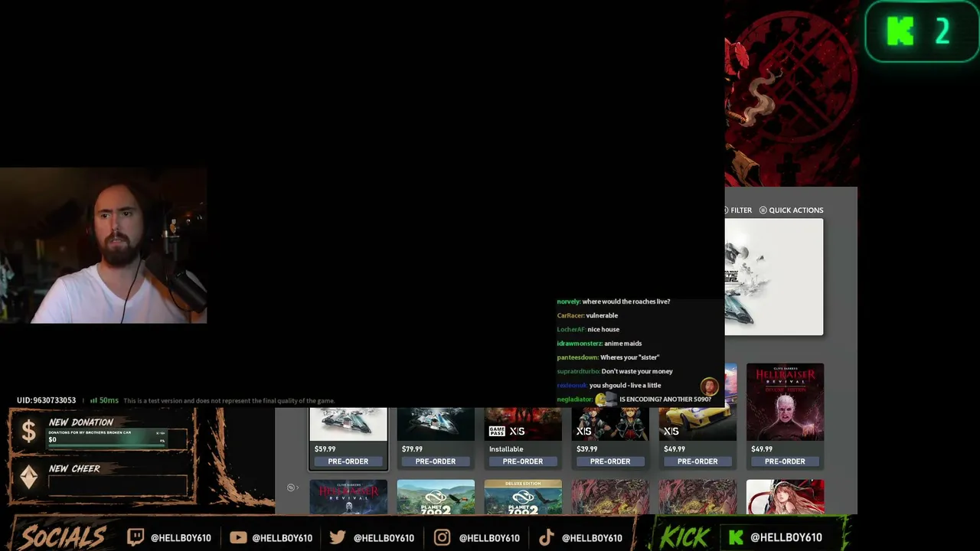
Task: Select the large white featured game artwork
Action: [774, 277]
